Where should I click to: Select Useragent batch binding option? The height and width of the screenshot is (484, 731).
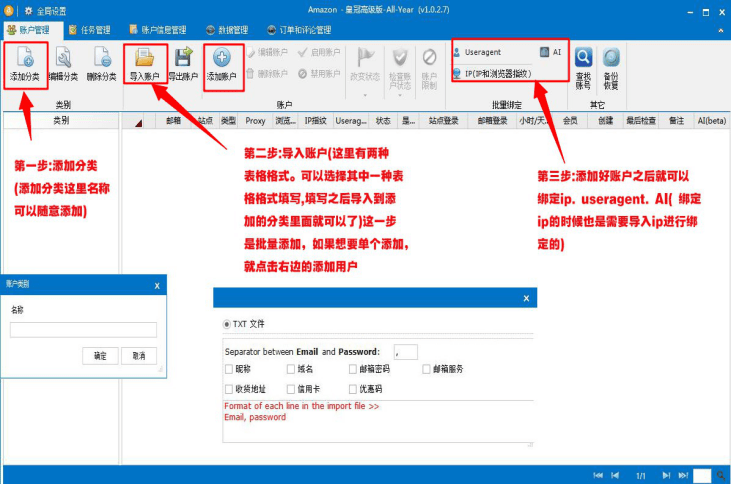pyautogui.click(x=477, y=52)
